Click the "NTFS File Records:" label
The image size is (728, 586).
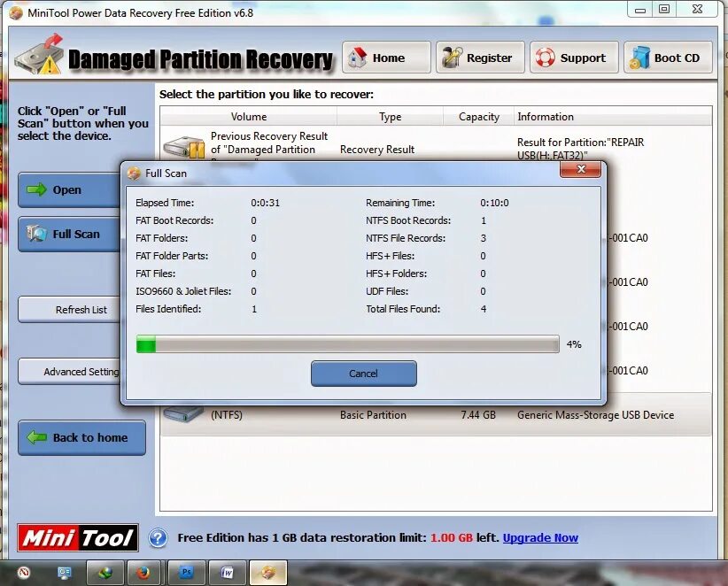tap(406, 238)
